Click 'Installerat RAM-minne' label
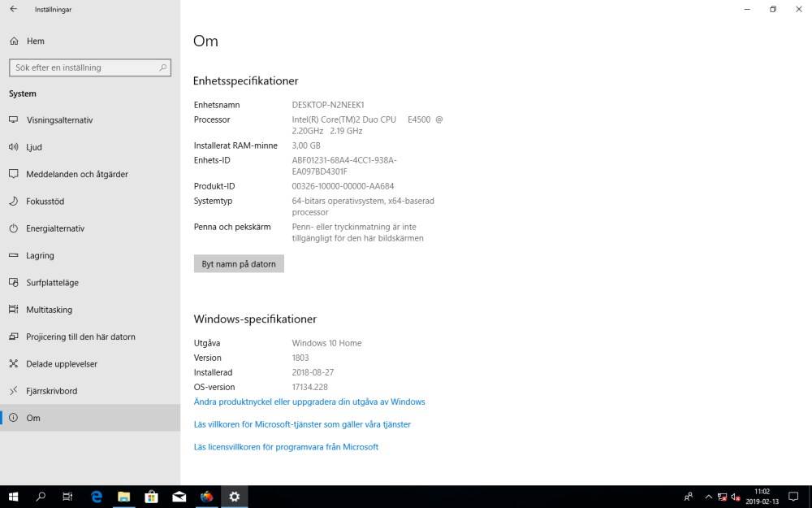Screen dimensions: 812x508 pyautogui.click(x=235, y=145)
